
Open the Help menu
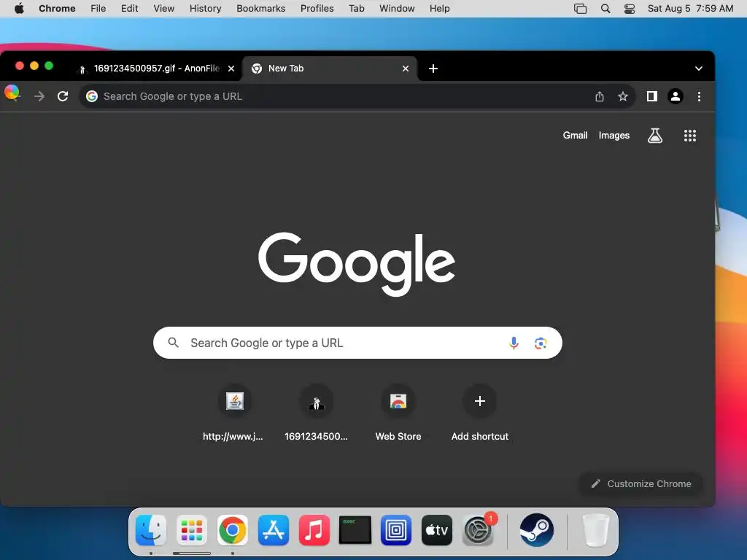click(439, 9)
